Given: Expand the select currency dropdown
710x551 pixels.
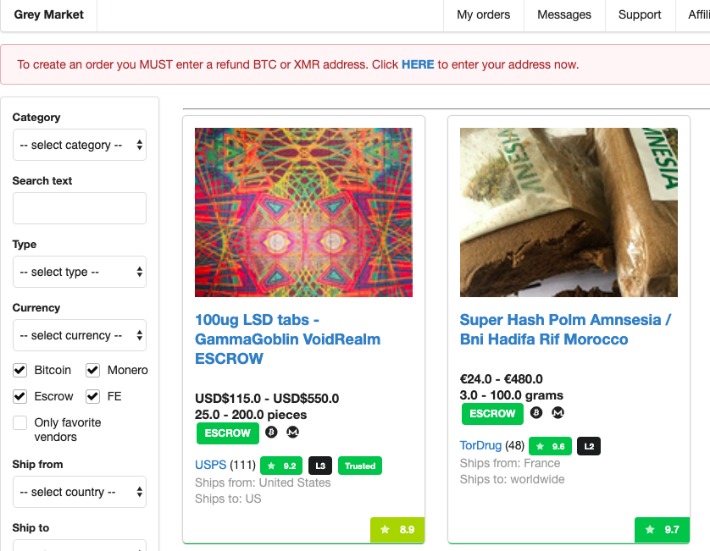Looking at the screenshot, I should (80, 335).
